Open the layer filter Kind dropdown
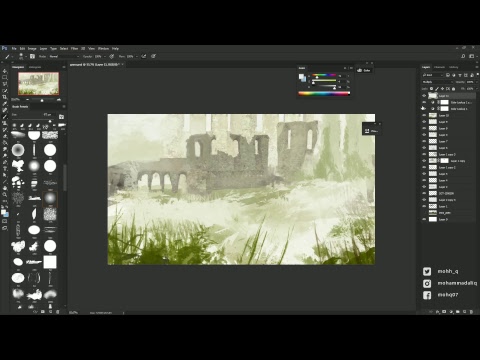 [x=433, y=75]
